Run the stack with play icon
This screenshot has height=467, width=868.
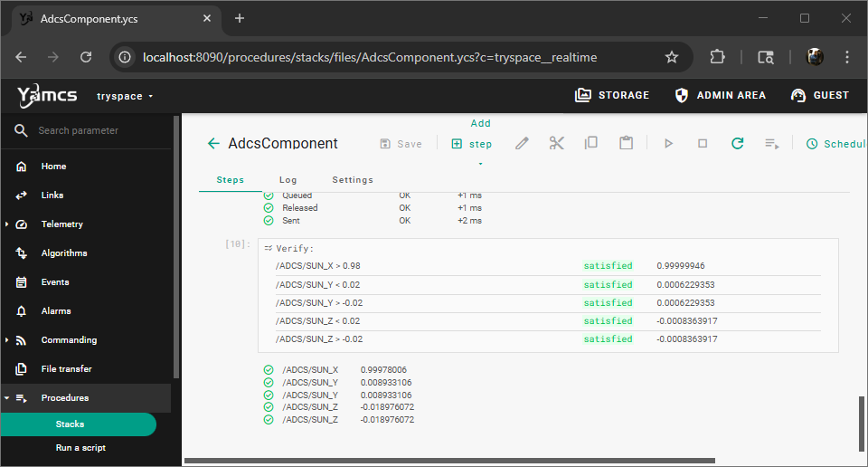click(668, 144)
